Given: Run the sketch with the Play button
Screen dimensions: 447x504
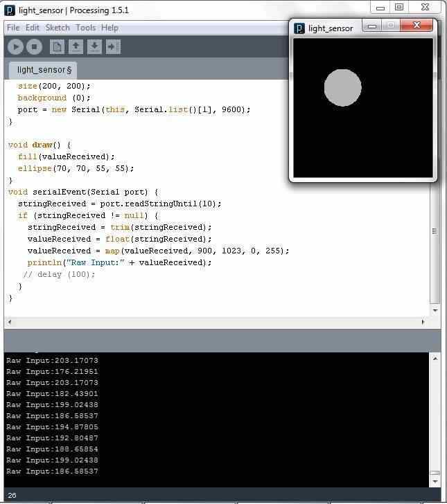Looking at the screenshot, I should [15, 47].
